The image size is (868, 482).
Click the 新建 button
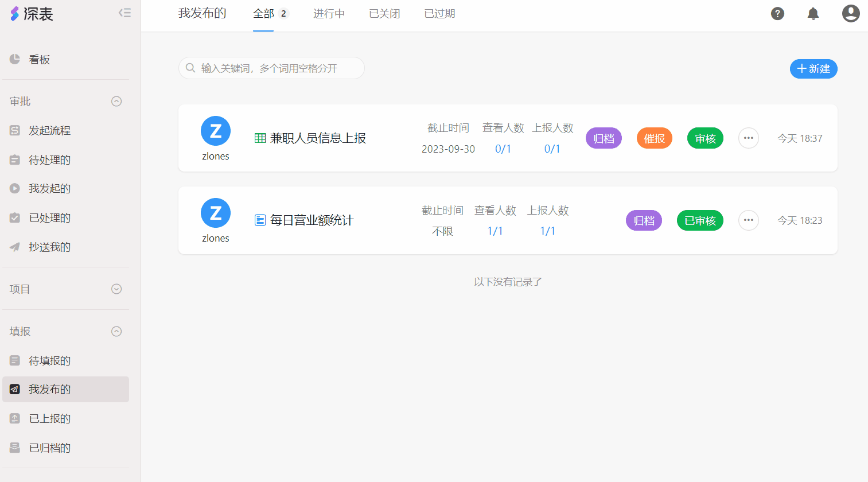(813, 69)
